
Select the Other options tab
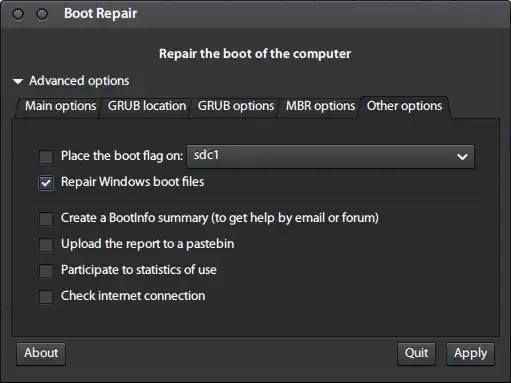point(404,106)
